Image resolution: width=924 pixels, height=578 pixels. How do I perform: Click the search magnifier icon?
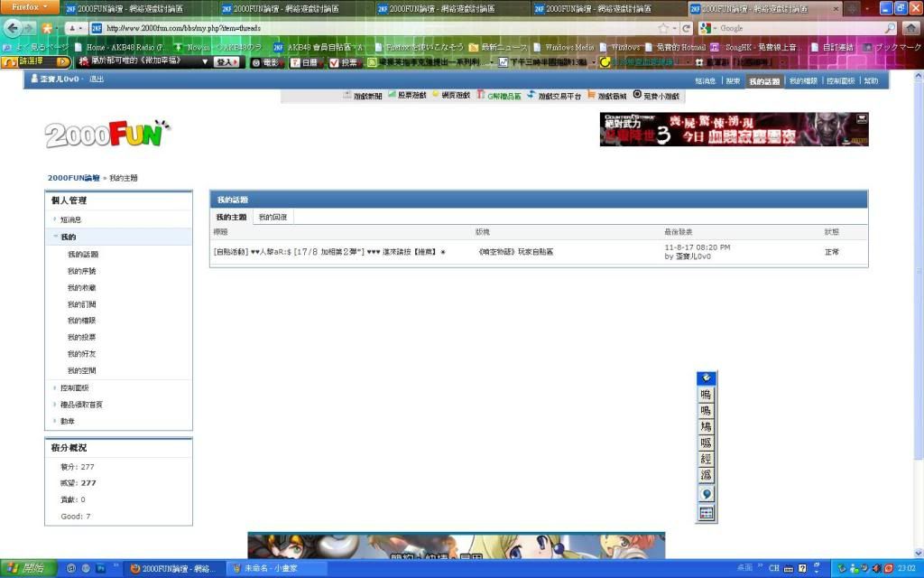[890, 28]
